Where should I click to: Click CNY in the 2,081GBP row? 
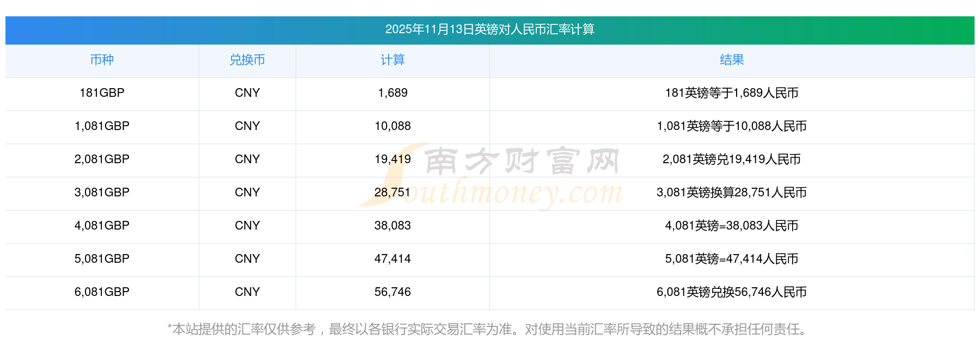247,159
